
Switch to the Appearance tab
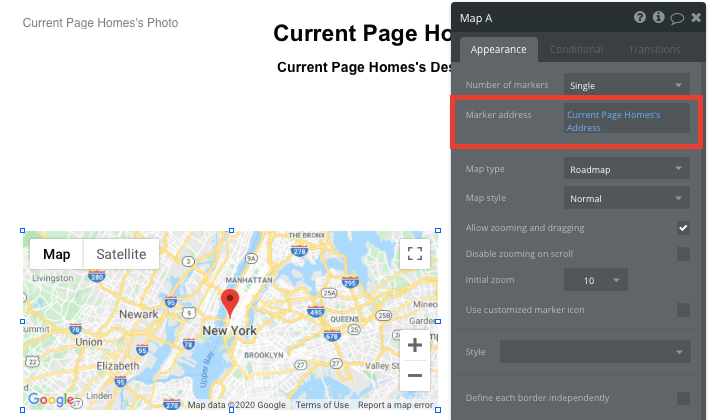point(498,49)
